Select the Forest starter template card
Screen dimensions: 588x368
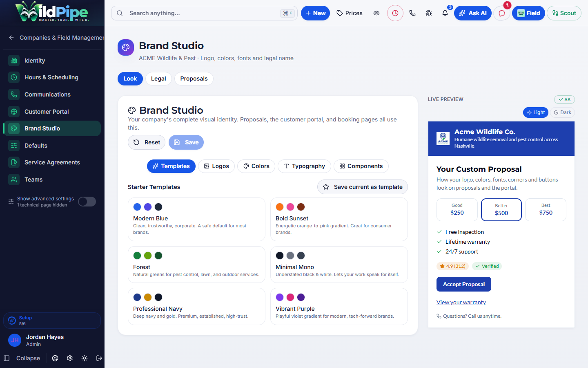coord(196,265)
